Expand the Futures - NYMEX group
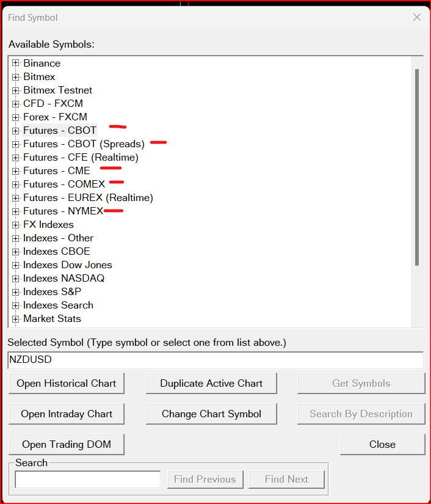 tap(16, 211)
